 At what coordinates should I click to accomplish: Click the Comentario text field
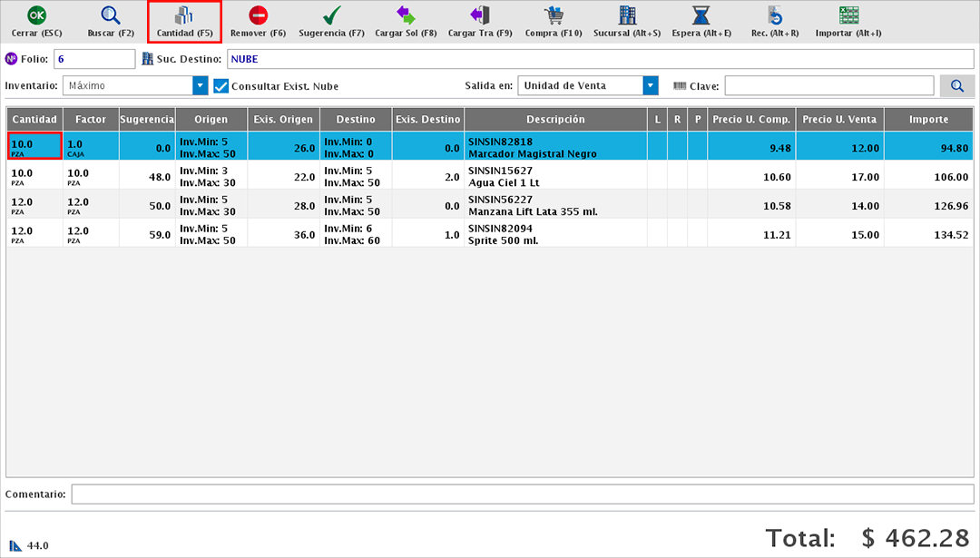click(523, 494)
